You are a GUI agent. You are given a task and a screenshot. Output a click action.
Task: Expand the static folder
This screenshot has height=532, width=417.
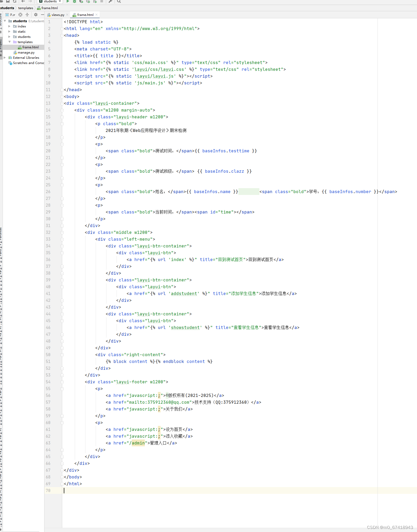pyautogui.click(x=9, y=32)
